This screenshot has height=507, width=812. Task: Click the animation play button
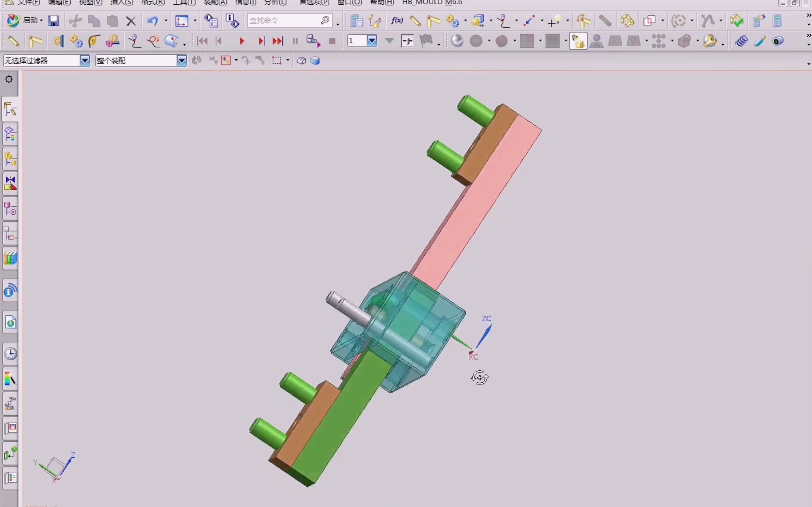(241, 41)
